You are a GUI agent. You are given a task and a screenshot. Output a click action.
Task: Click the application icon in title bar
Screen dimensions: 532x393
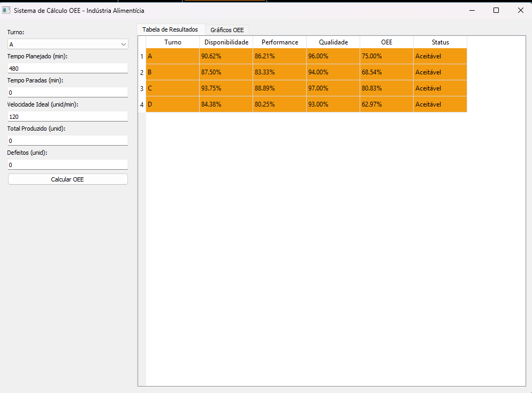6,10
